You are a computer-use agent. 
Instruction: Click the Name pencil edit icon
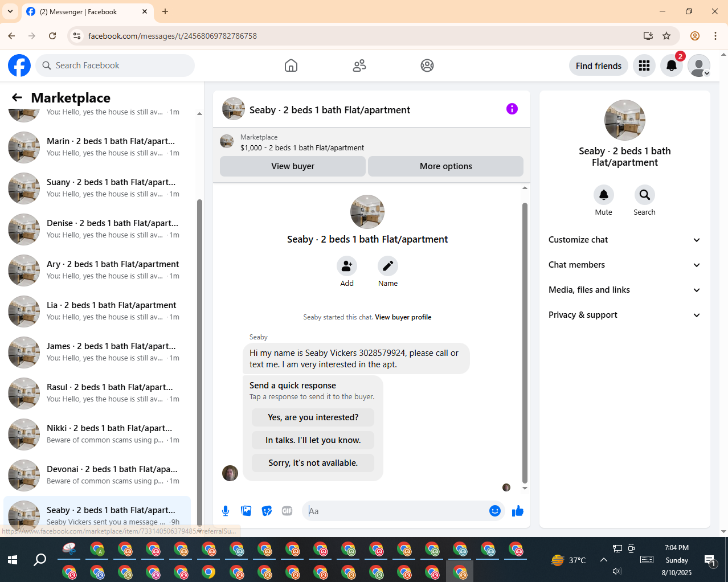coord(388,266)
